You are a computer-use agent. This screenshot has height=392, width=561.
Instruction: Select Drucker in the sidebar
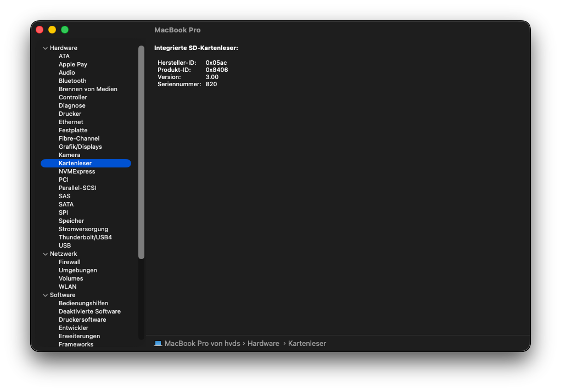click(x=70, y=114)
